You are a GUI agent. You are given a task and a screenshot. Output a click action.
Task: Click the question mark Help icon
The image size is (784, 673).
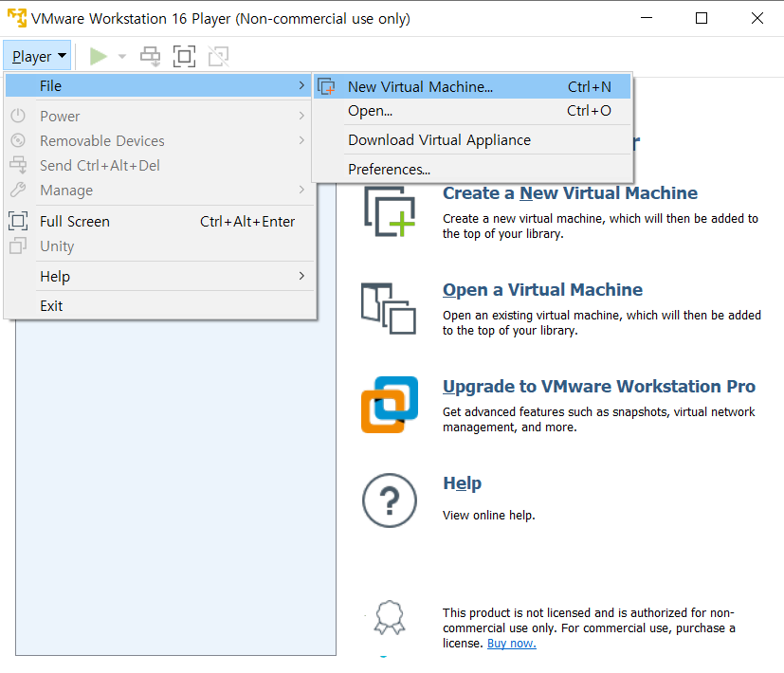(390, 500)
